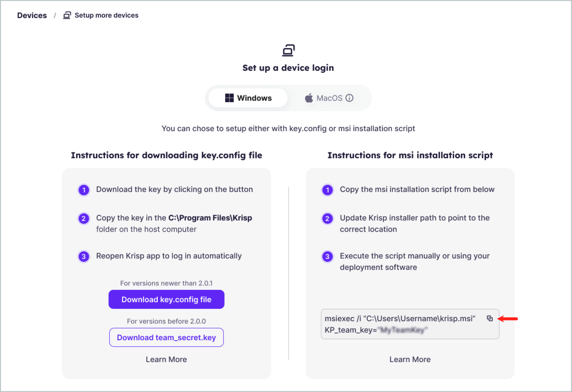
Task: Click the Apple icon beside MacOS
Action: 309,98
